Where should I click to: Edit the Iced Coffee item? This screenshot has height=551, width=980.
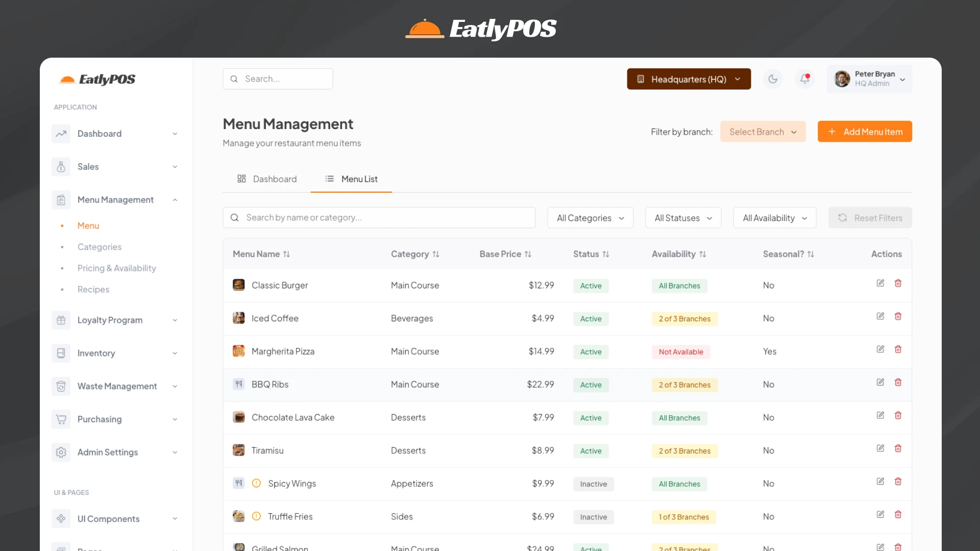point(880,316)
